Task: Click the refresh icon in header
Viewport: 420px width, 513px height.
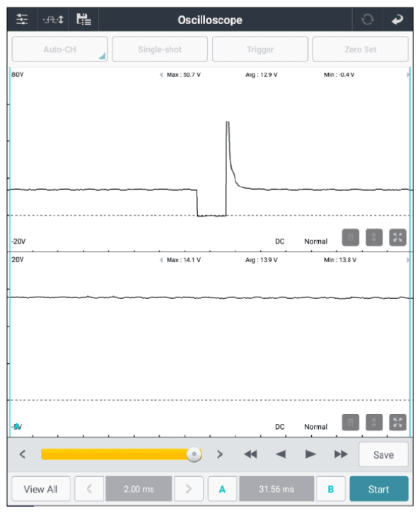Action: point(367,20)
